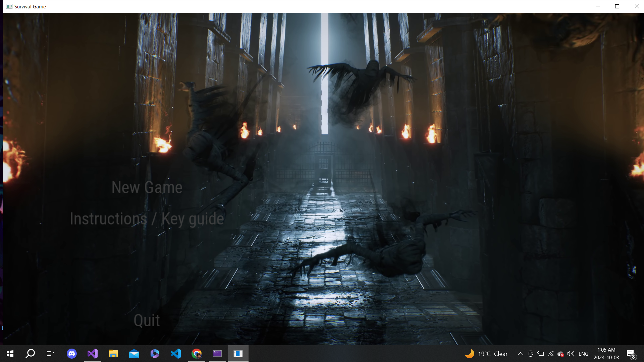The width and height of the screenshot is (644, 362).
Task: Expand hidden system tray icons
Action: pyautogui.click(x=521, y=354)
